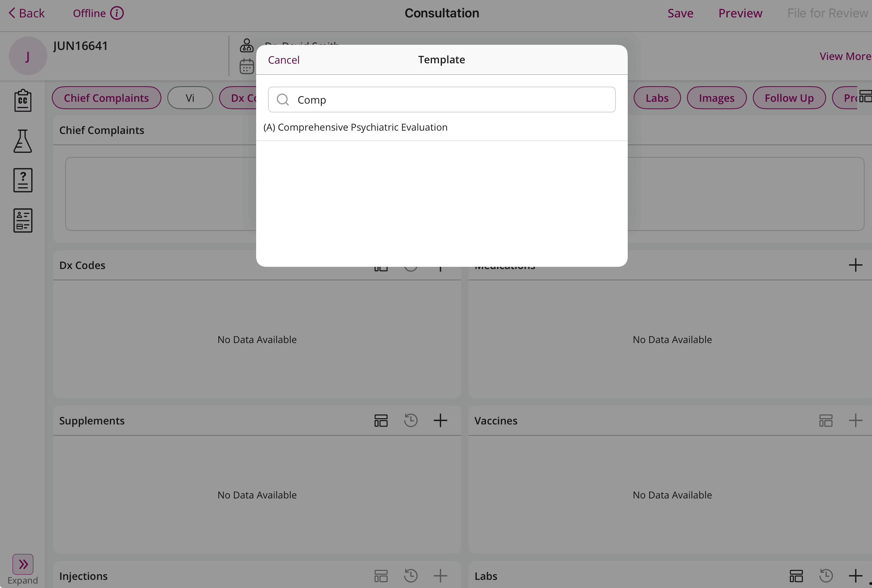Toggle the Chief Complaints section pill
This screenshot has height=588, width=872.
coord(106,98)
